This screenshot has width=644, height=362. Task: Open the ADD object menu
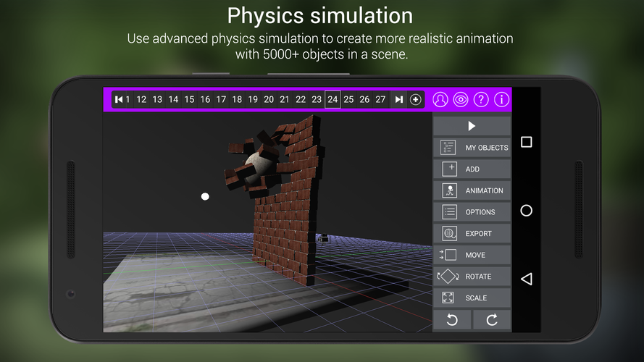click(472, 169)
